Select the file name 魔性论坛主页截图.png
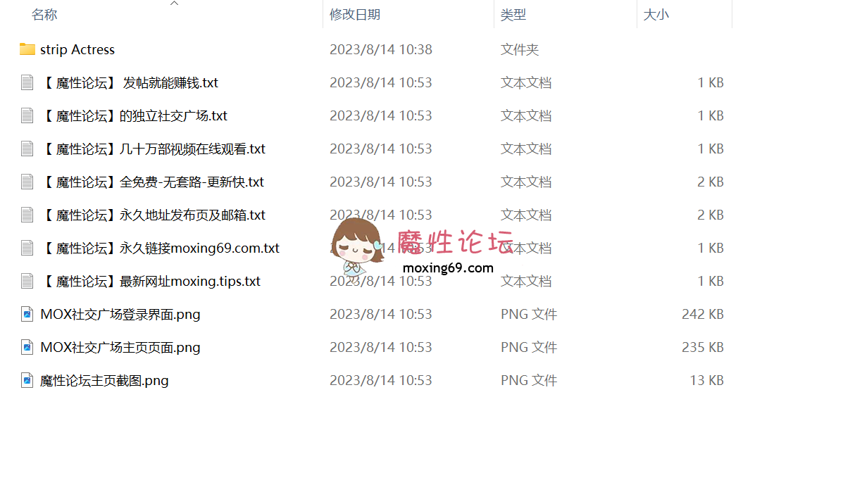862x504 pixels. [x=104, y=380]
